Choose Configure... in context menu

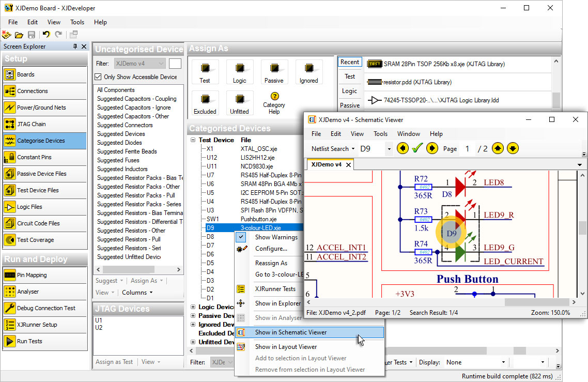(271, 249)
